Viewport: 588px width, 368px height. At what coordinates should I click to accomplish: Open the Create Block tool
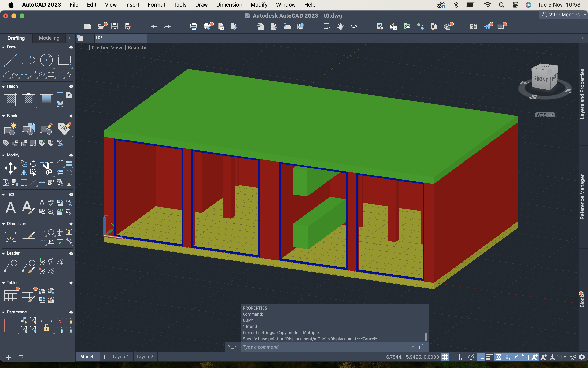click(10, 129)
